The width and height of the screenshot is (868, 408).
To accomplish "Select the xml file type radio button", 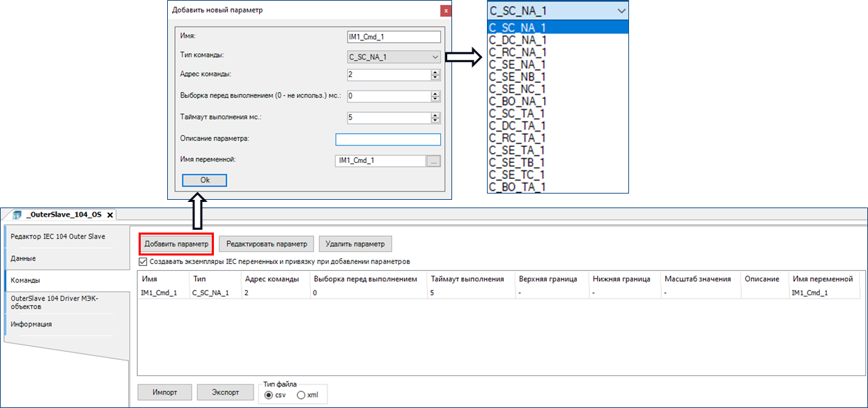I will pos(301,395).
